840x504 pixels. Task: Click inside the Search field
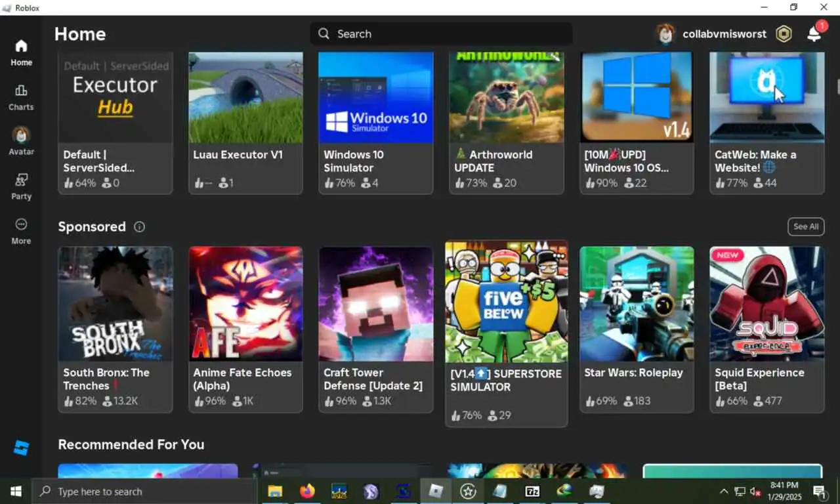click(x=441, y=33)
